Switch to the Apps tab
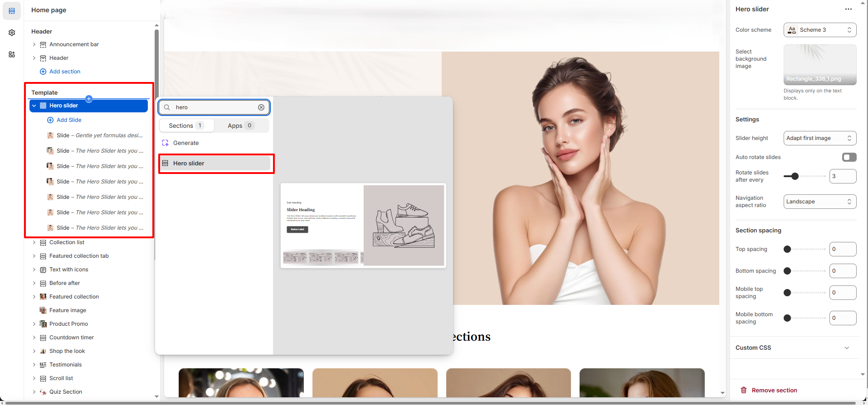 coord(241,125)
